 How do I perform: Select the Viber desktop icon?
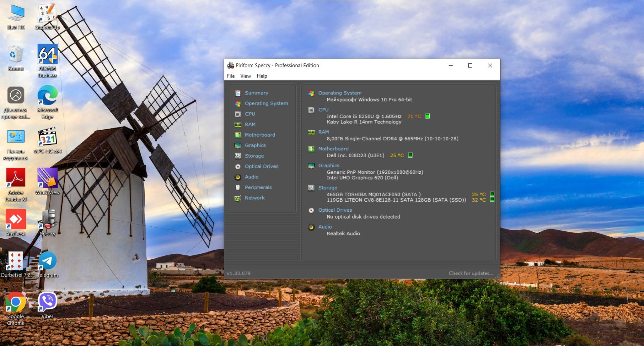tap(48, 305)
